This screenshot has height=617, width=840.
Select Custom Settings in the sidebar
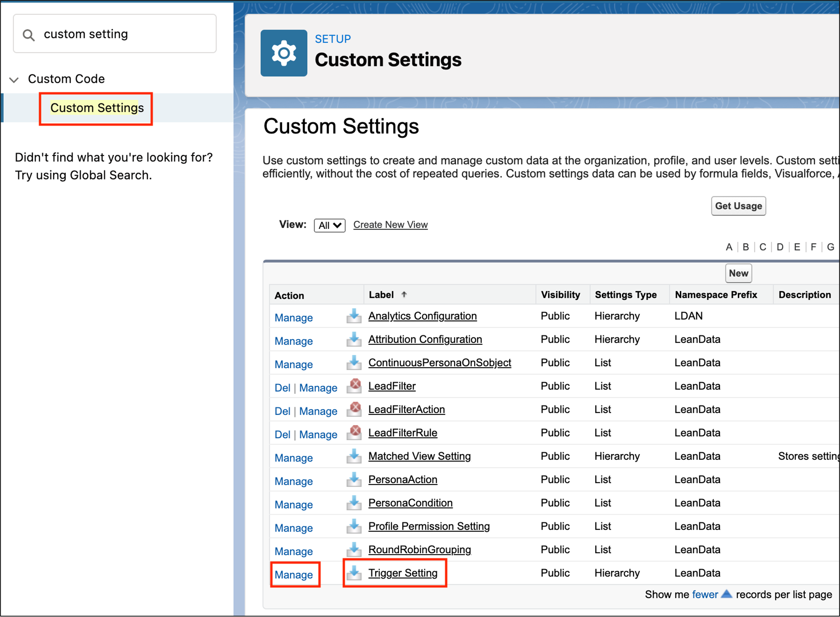(x=97, y=108)
